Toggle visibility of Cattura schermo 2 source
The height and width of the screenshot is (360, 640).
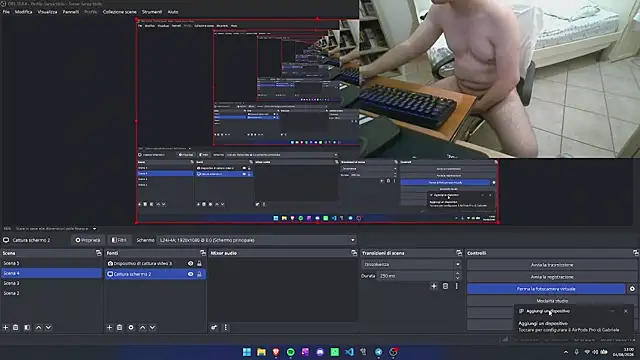pos(190,274)
